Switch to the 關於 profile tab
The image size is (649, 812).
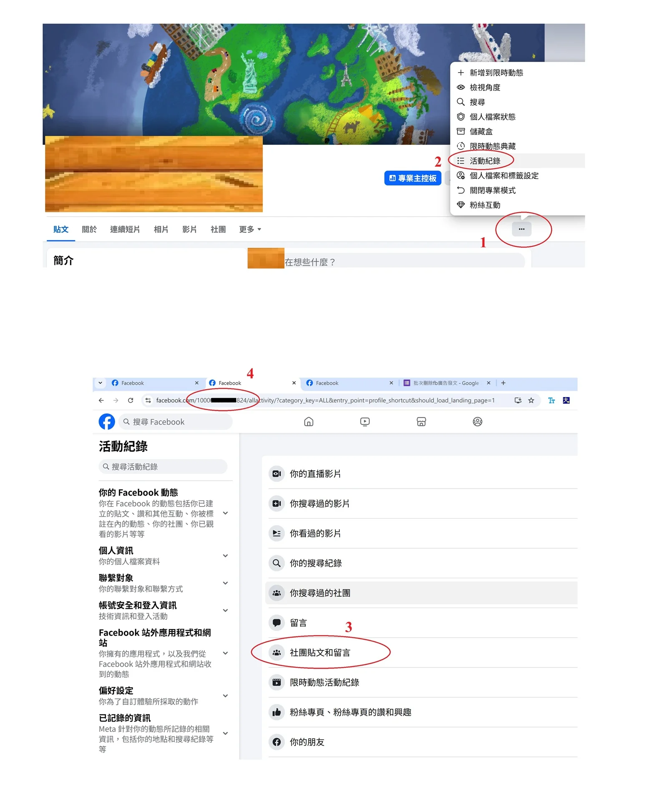(x=89, y=229)
